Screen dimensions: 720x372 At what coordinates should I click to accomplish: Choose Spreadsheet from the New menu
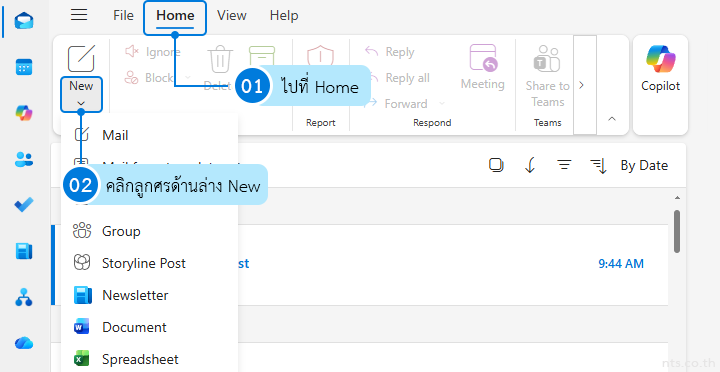pyautogui.click(x=149, y=359)
